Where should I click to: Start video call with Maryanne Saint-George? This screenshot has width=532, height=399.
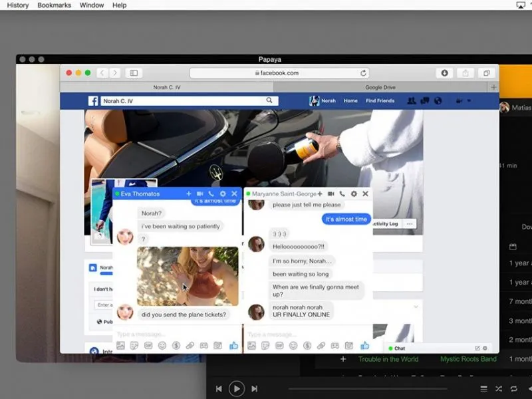(x=331, y=194)
